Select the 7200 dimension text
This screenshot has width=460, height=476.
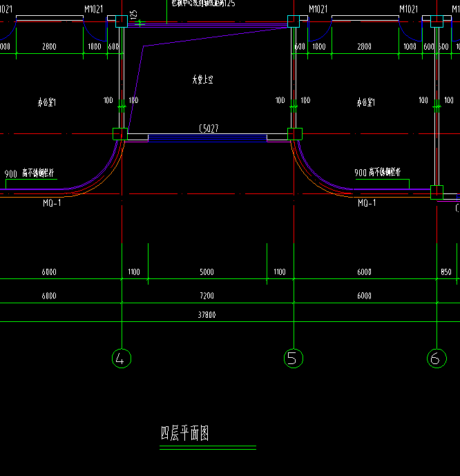click(x=207, y=296)
